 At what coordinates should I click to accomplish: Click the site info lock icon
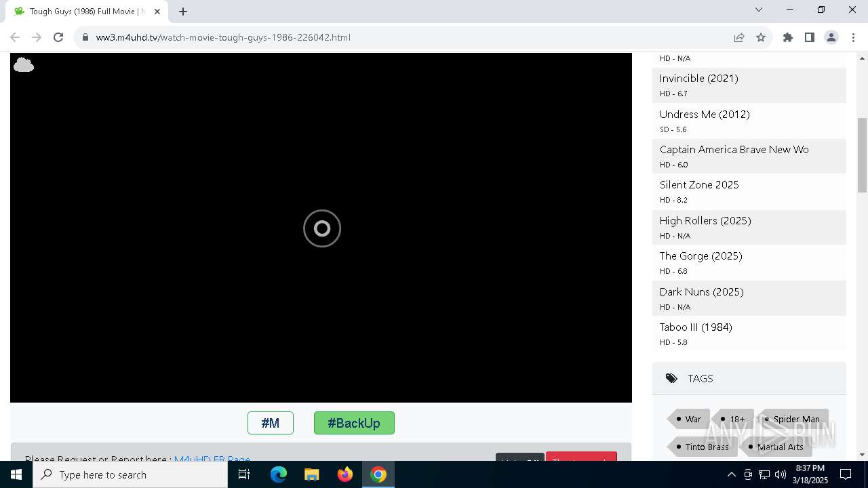click(85, 37)
